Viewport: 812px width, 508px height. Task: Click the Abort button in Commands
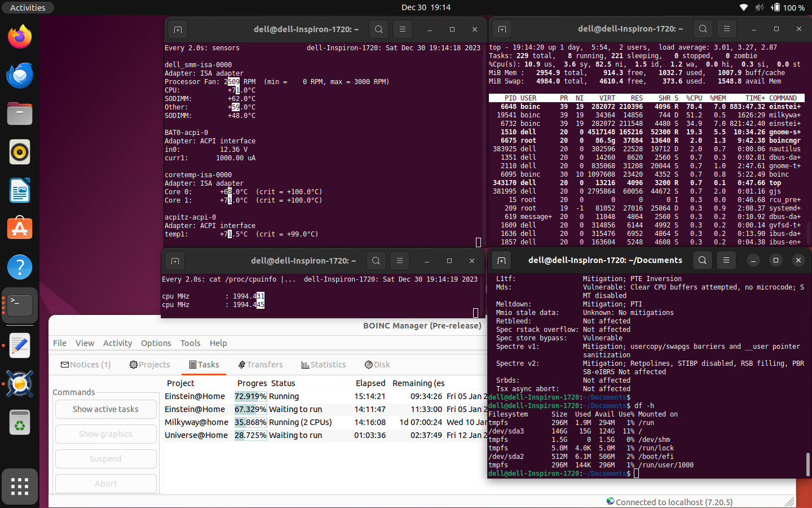tap(105, 484)
